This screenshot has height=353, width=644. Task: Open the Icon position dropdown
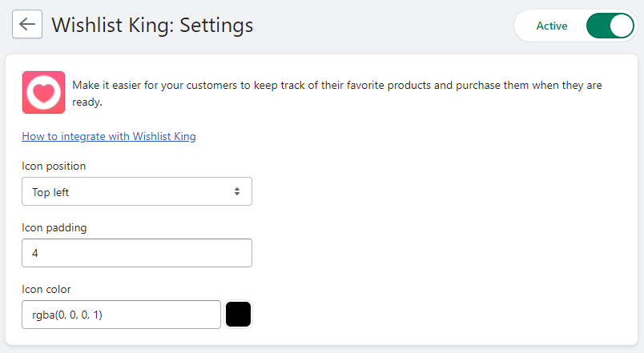(137, 191)
